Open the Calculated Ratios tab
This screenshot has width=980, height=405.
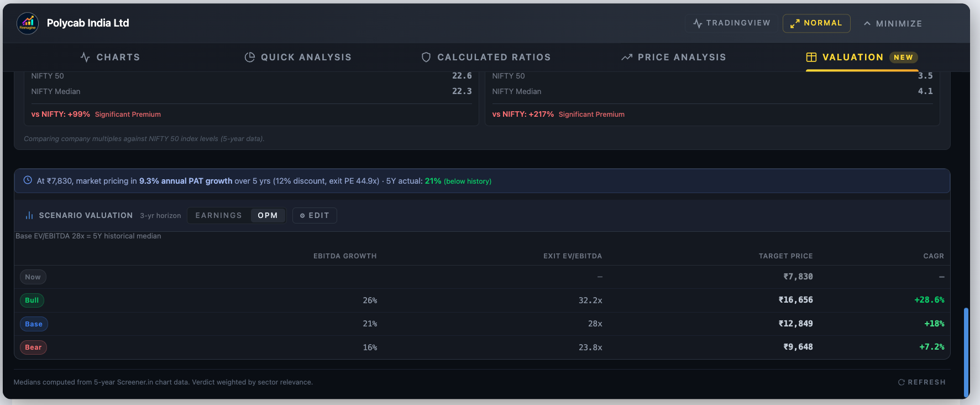point(486,57)
